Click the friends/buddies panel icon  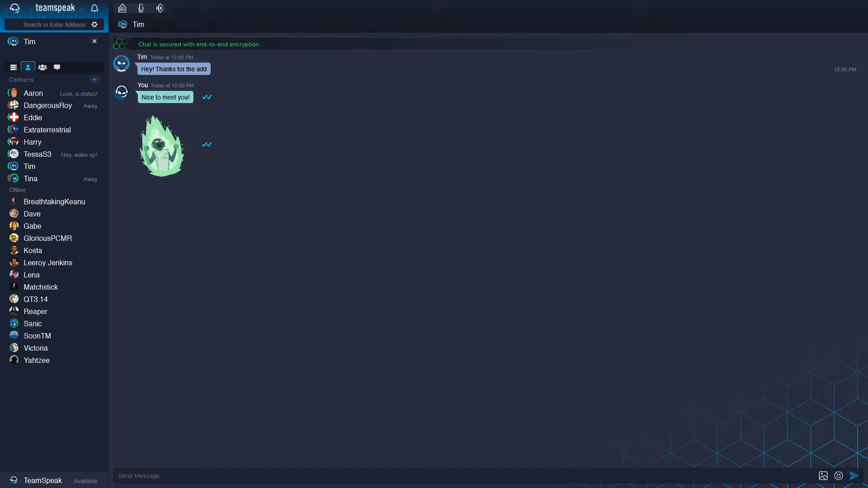pyautogui.click(x=28, y=67)
